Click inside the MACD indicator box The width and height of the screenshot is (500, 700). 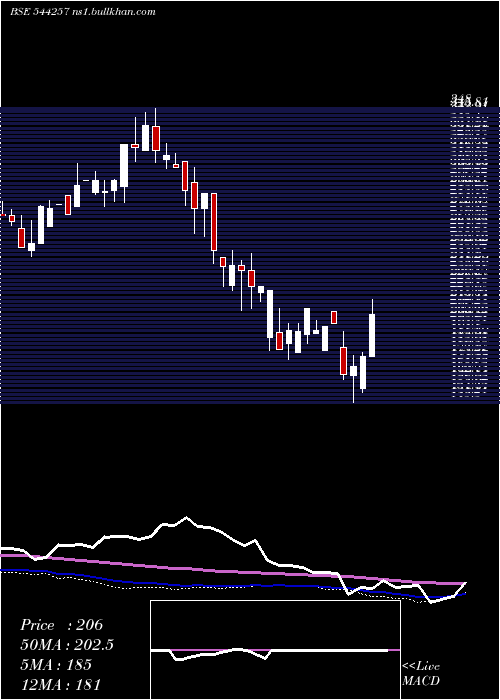[275, 650]
